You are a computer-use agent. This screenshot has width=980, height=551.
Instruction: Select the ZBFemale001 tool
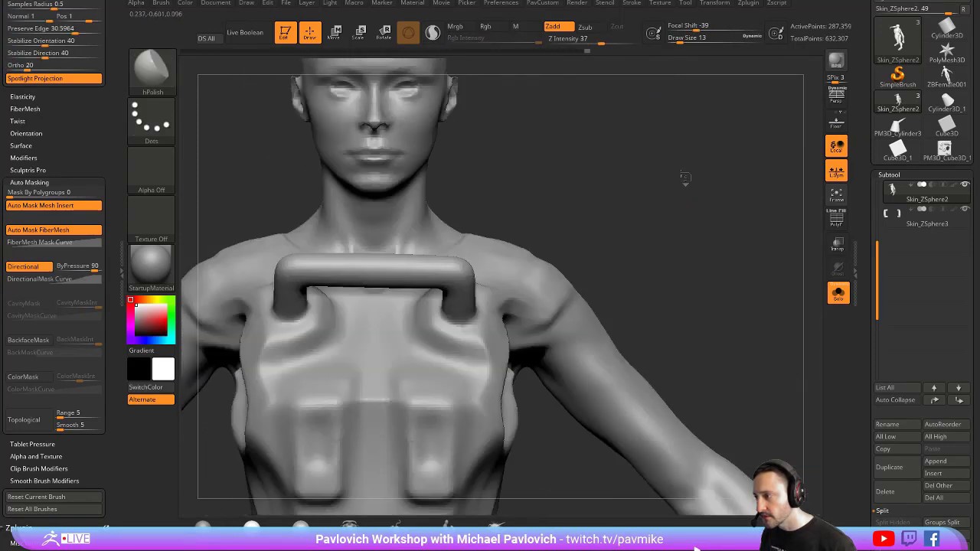(x=947, y=77)
